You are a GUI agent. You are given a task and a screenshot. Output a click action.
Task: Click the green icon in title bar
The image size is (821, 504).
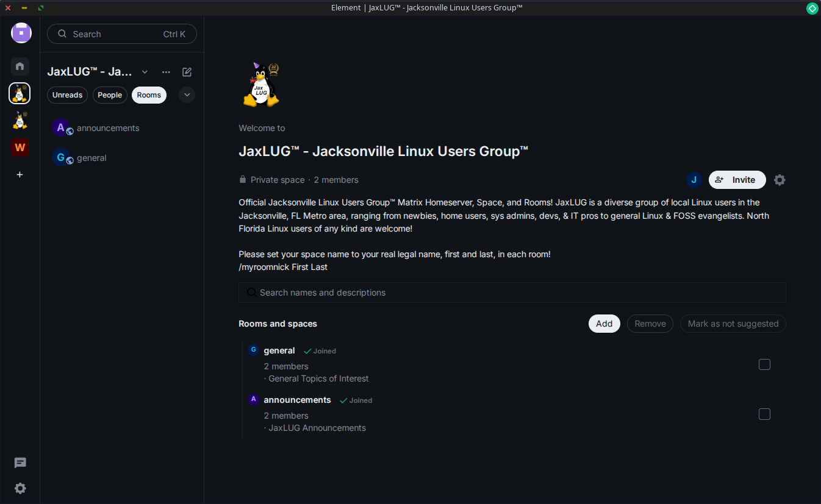click(812, 8)
